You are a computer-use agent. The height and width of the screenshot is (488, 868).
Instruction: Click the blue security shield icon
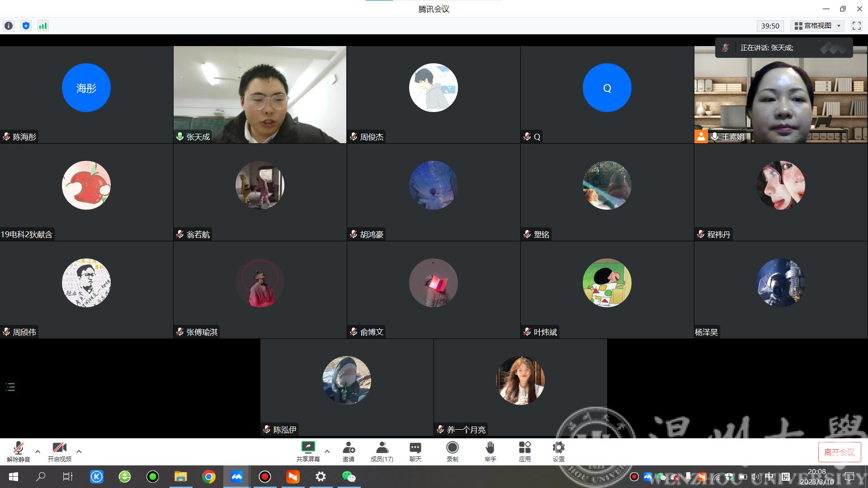click(26, 26)
